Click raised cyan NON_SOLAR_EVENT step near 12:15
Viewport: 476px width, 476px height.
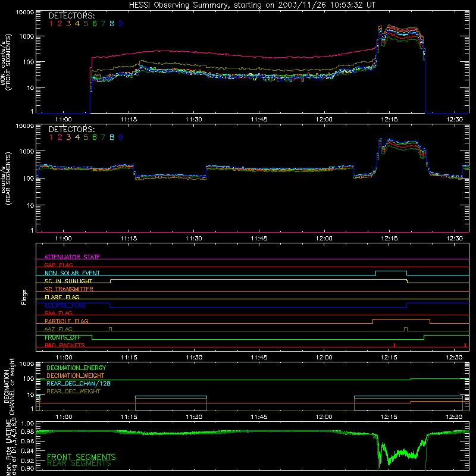coord(392,271)
